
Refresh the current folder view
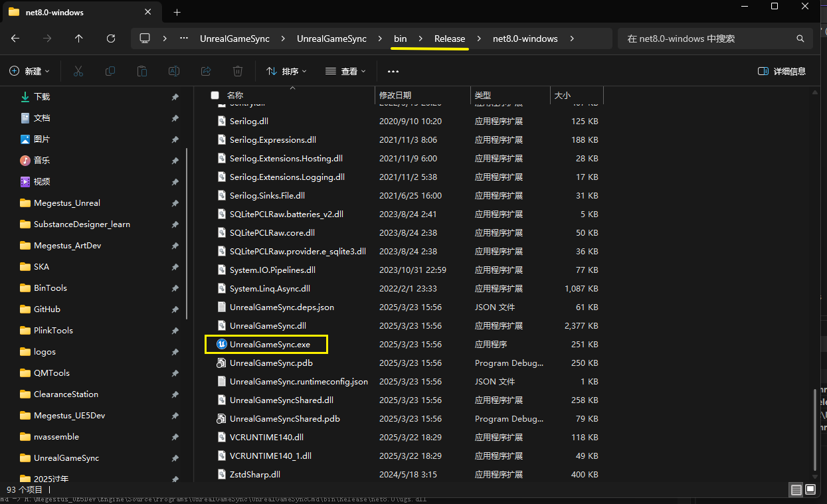point(111,39)
